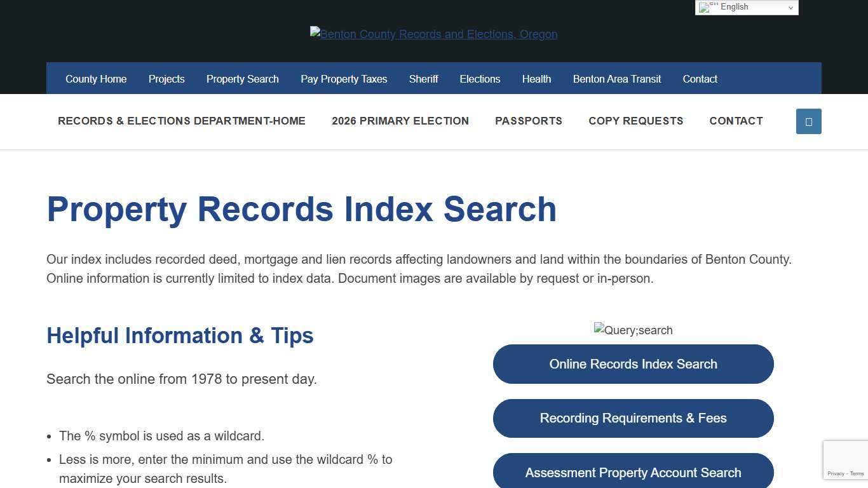Visit Benton Area Transit

tap(616, 79)
